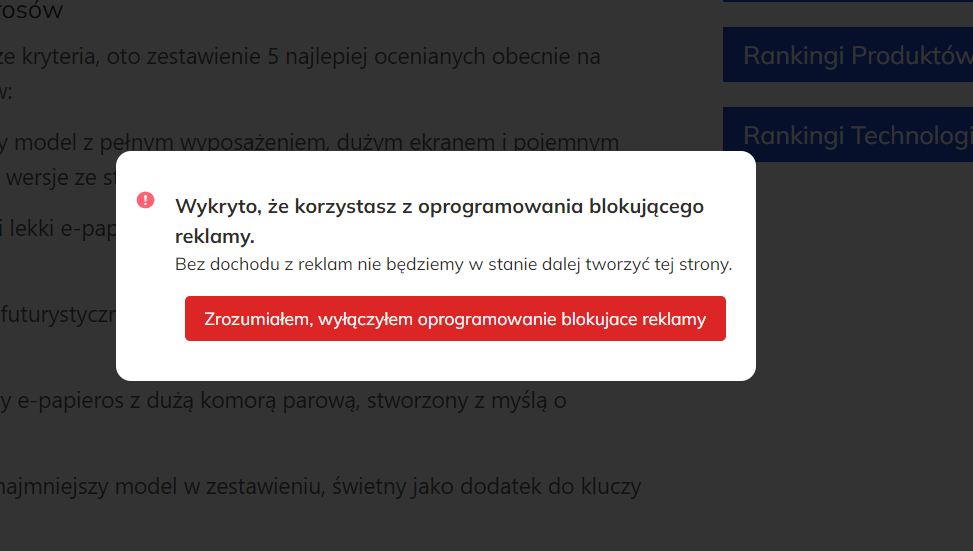Open Rankingi Produktów sidebar link
973x551 pixels.
pos(848,55)
